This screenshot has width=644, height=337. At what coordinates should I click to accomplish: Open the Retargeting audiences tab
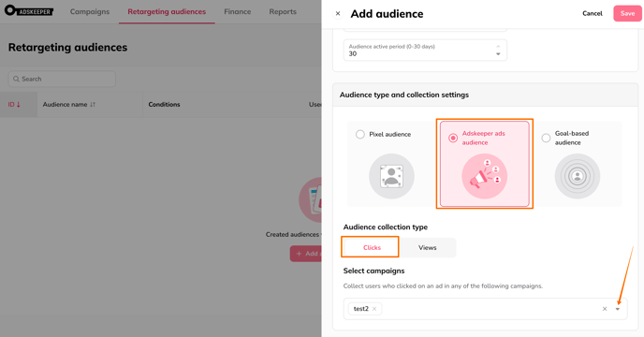coord(167,11)
